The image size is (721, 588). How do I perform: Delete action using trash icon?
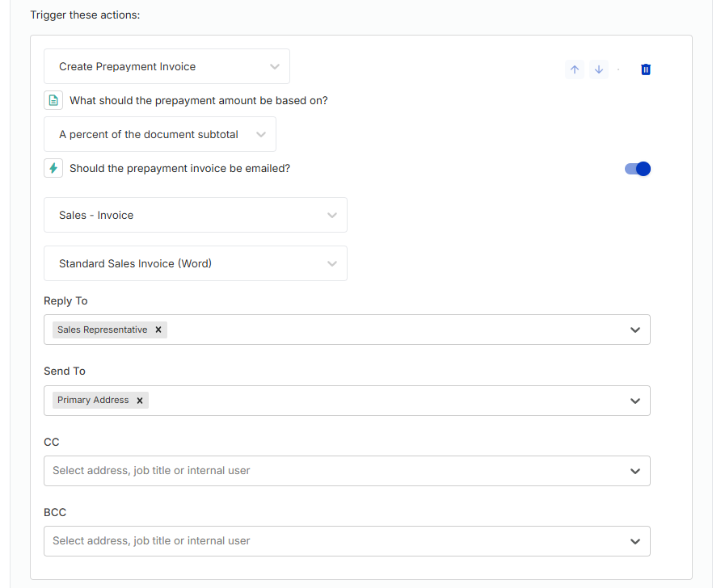pos(646,69)
